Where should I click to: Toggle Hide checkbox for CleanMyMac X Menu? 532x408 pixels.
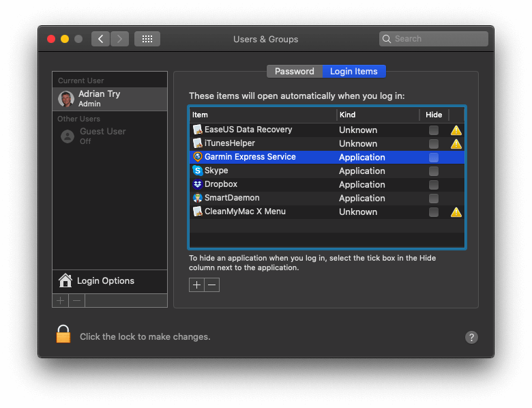click(x=434, y=212)
